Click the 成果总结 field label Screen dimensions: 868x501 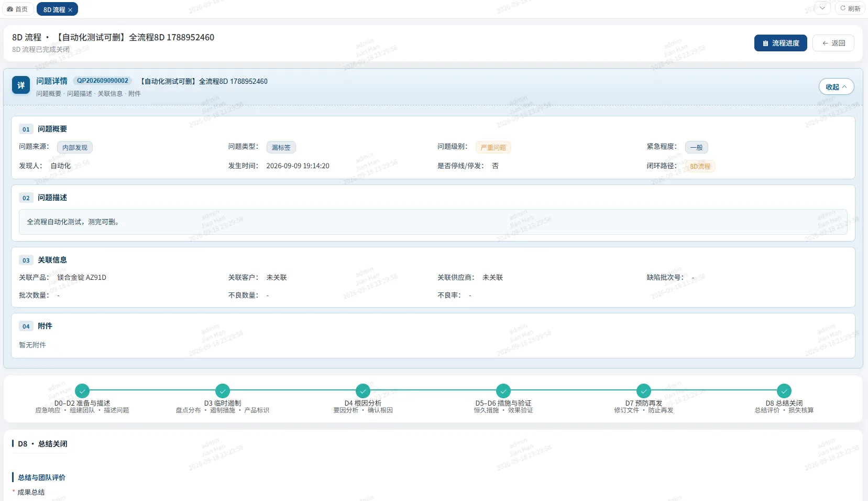coord(31,493)
